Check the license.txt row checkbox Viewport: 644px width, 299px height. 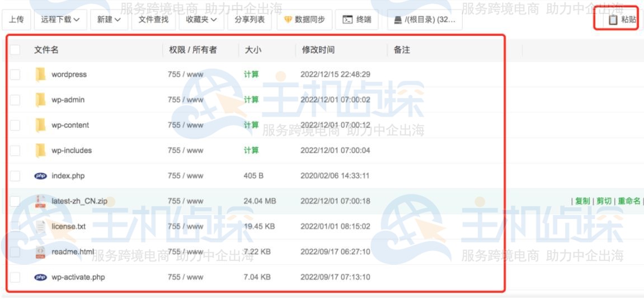click(x=15, y=226)
